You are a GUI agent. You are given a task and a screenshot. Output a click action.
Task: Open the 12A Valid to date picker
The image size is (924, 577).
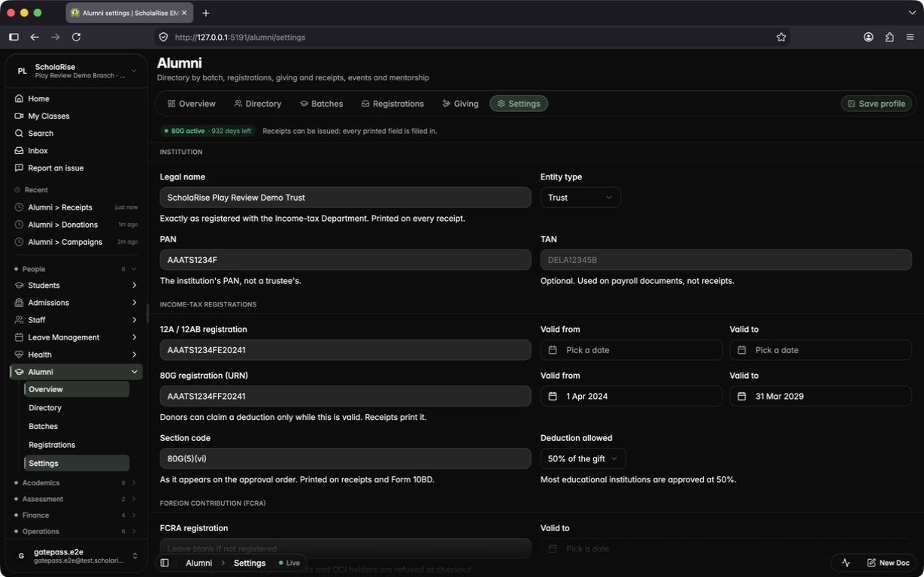(x=820, y=350)
